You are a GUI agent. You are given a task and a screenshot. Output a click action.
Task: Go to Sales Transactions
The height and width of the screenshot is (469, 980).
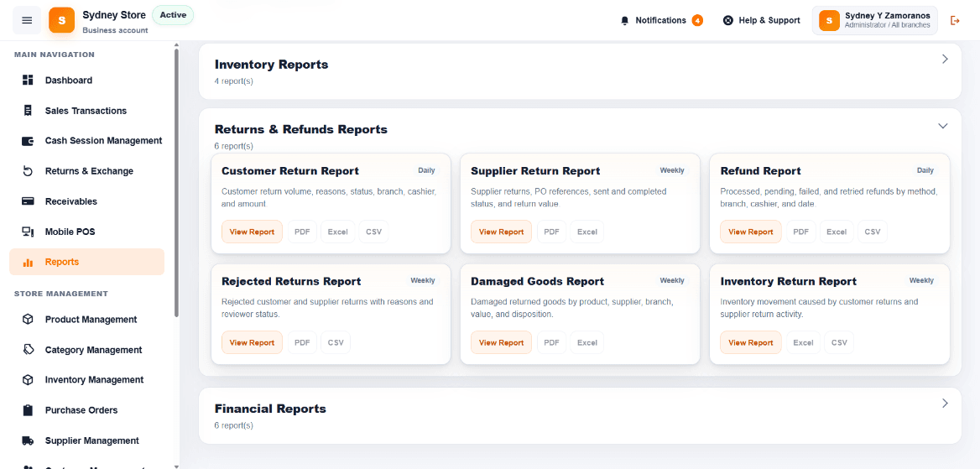[87, 111]
